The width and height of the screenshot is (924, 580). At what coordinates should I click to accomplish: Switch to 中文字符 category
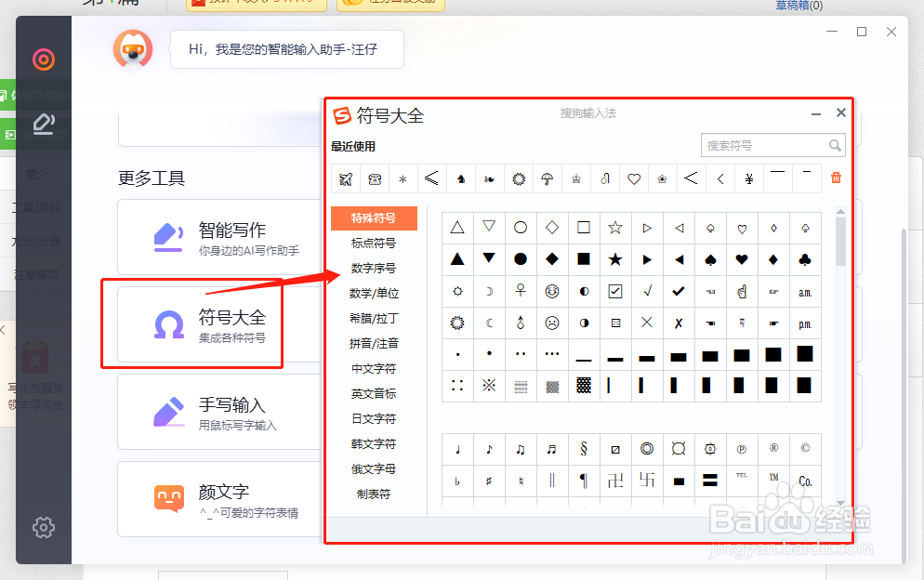point(374,369)
